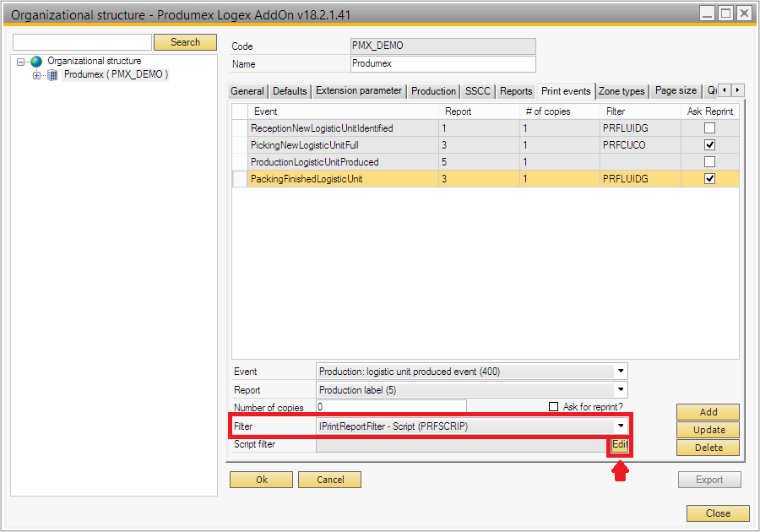Click the Event column header

(343, 111)
